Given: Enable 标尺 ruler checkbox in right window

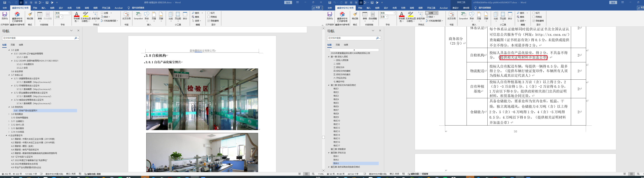Looking at the screenshot, I should tap(533, 13).
